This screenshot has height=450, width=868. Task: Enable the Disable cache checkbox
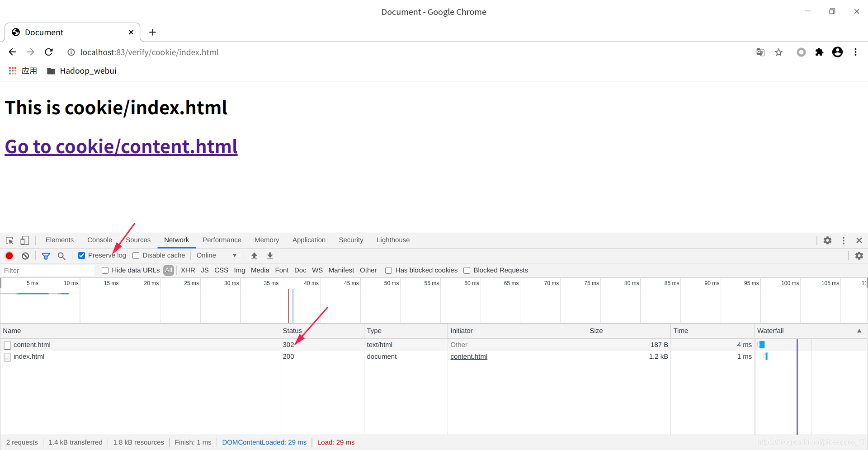(136, 256)
